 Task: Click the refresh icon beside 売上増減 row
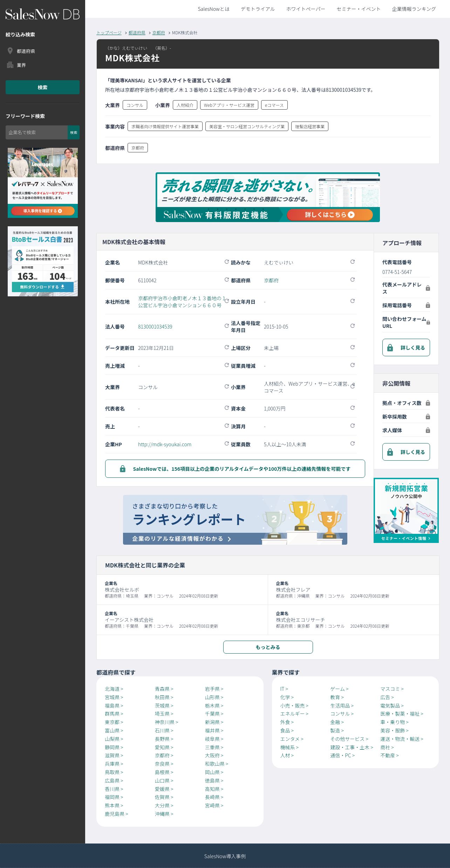click(x=227, y=365)
